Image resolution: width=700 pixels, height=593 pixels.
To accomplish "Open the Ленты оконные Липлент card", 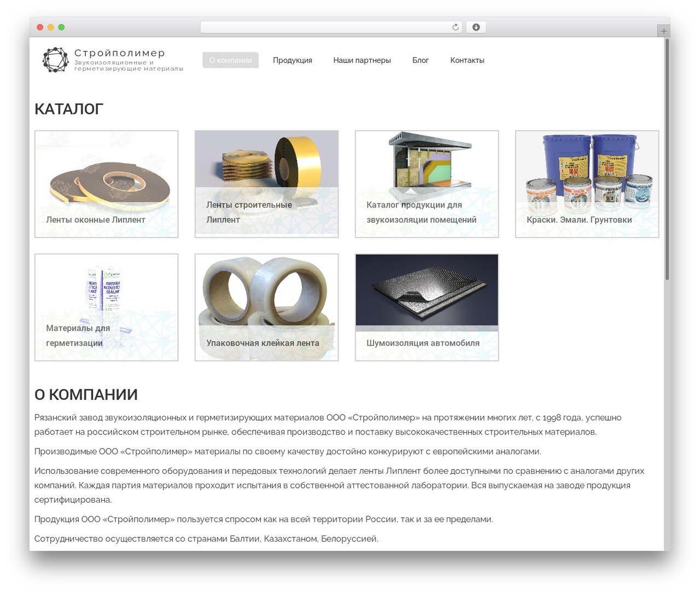I will [x=106, y=184].
